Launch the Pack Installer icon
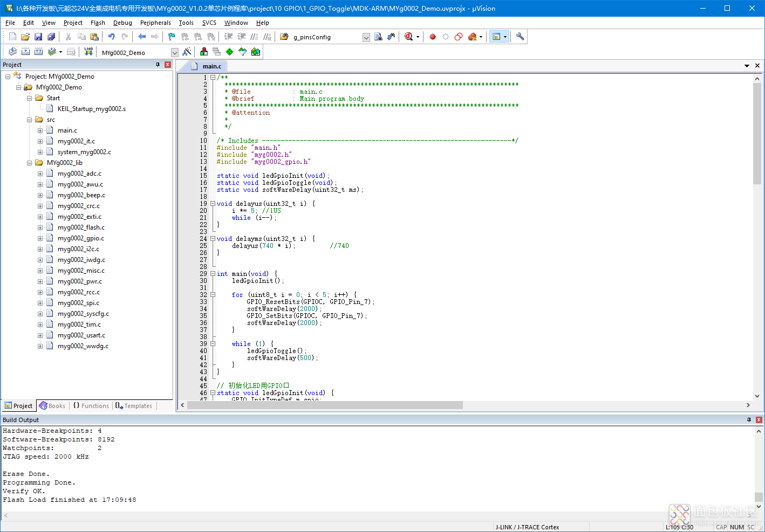The image size is (765, 532). 256,52
